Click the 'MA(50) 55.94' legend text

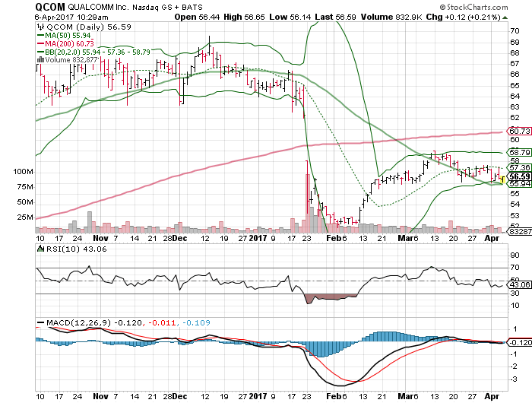point(68,35)
